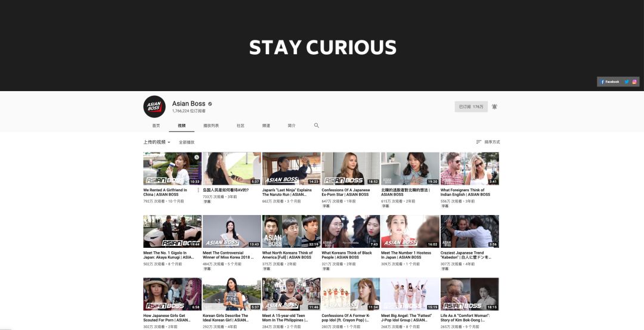Image resolution: width=644 pixels, height=330 pixels.
Task: Click the title 'Meet The Controversial Winner of Miss Korea 2018'
Action: [x=228, y=255]
